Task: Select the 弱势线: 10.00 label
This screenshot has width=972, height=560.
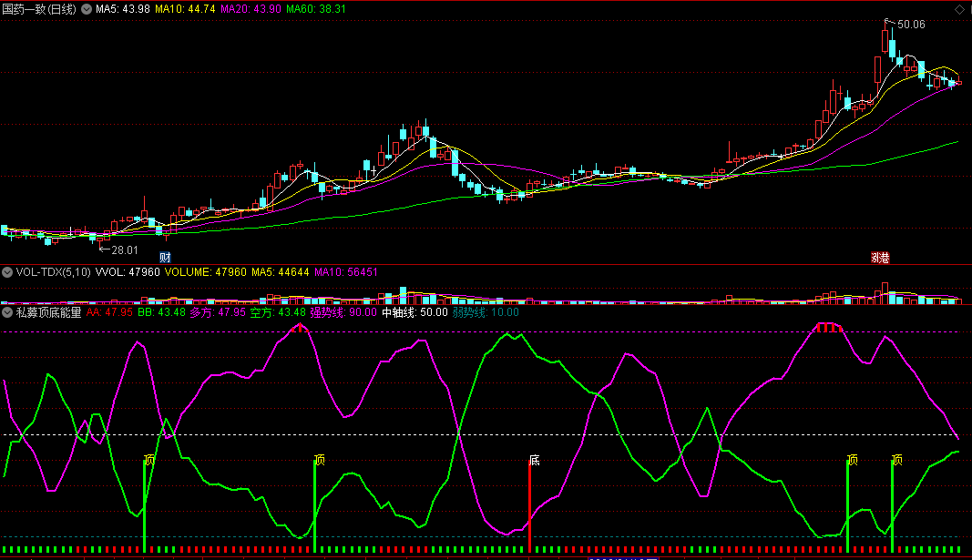Action: click(486, 312)
